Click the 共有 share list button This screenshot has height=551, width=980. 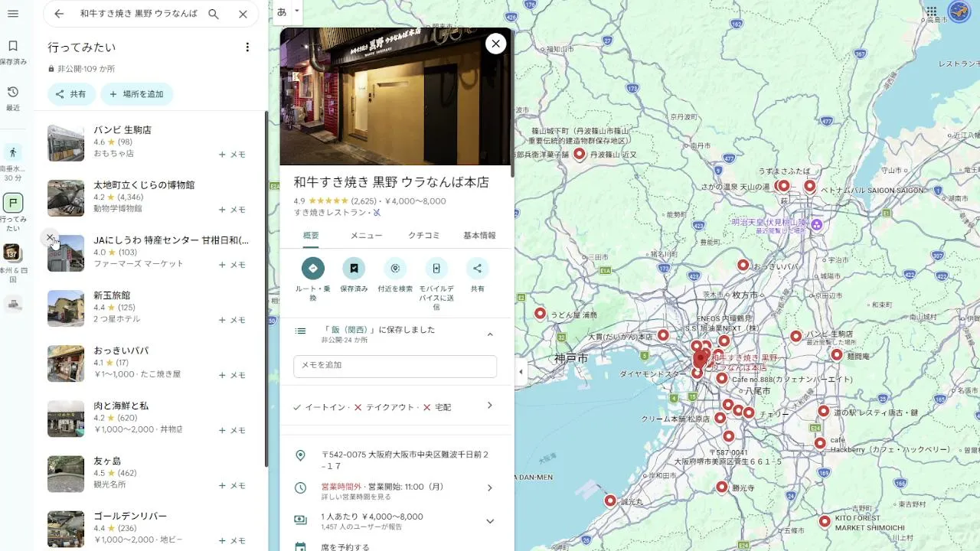[x=71, y=94]
